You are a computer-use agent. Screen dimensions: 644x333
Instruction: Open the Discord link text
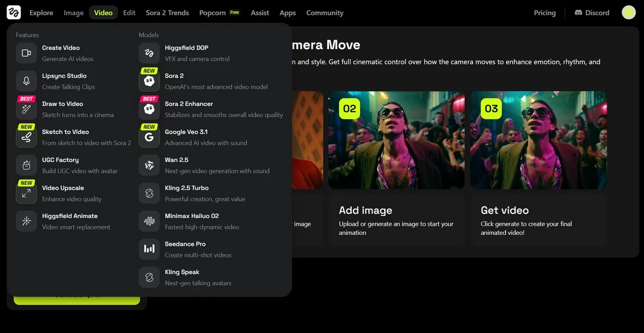[x=597, y=12]
